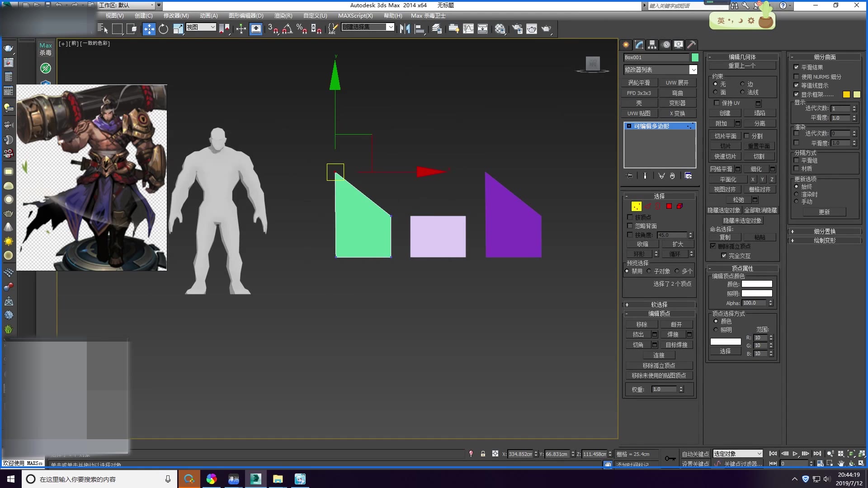Toggle the smooth result checkbox
The width and height of the screenshot is (868, 488).
pos(796,67)
